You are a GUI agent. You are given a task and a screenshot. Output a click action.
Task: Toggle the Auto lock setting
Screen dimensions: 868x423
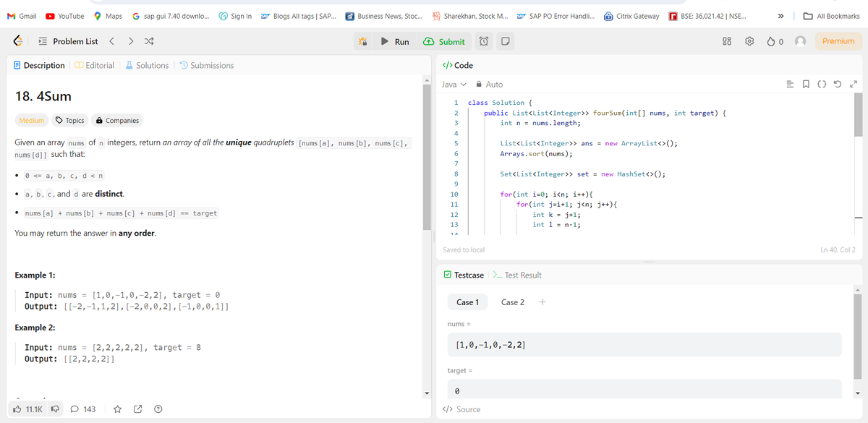tap(489, 85)
